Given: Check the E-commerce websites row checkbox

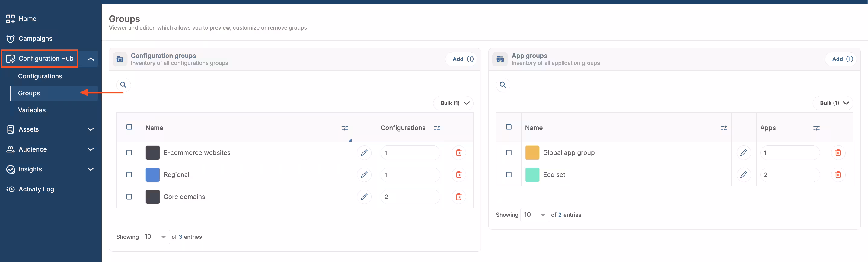Looking at the screenshot, I should (x=129, y=153).
